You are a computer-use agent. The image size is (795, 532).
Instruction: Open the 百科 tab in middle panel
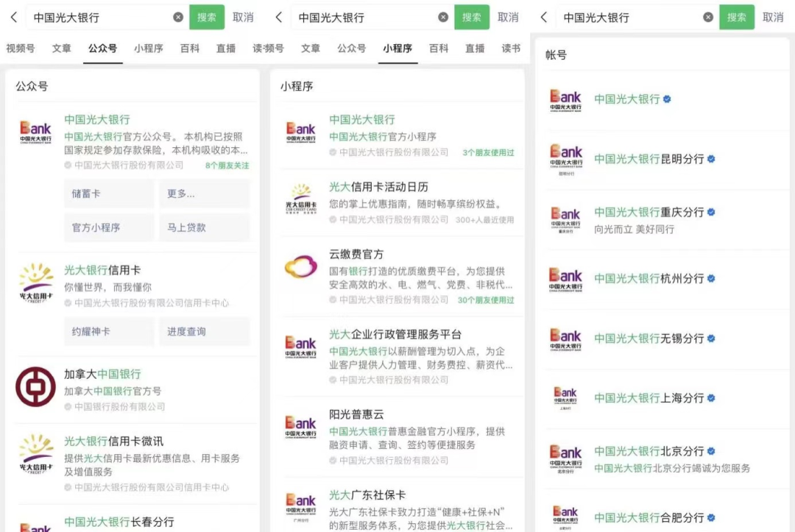(x=439, y=48)
